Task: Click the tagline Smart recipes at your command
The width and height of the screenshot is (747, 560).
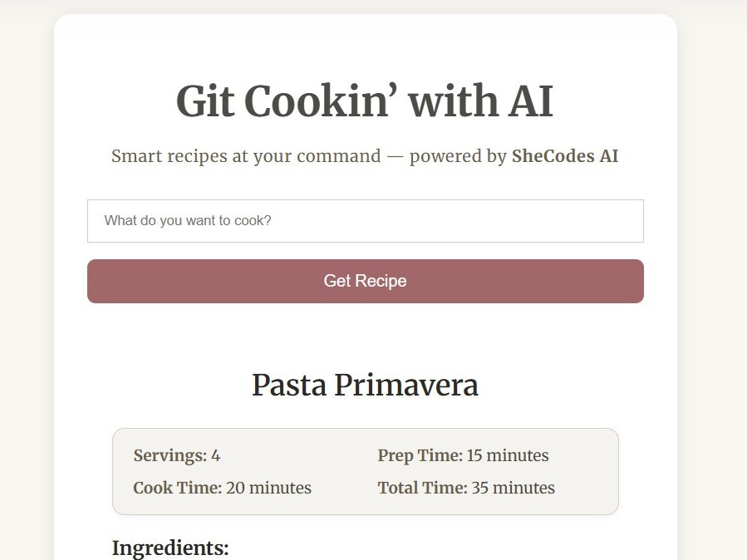Action: pos(245,155)
